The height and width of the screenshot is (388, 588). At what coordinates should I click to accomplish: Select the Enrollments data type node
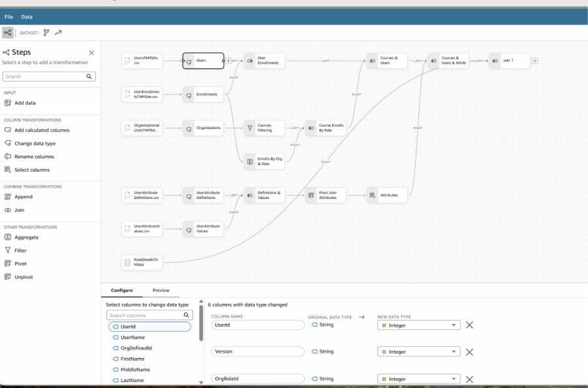coord(203,94)
